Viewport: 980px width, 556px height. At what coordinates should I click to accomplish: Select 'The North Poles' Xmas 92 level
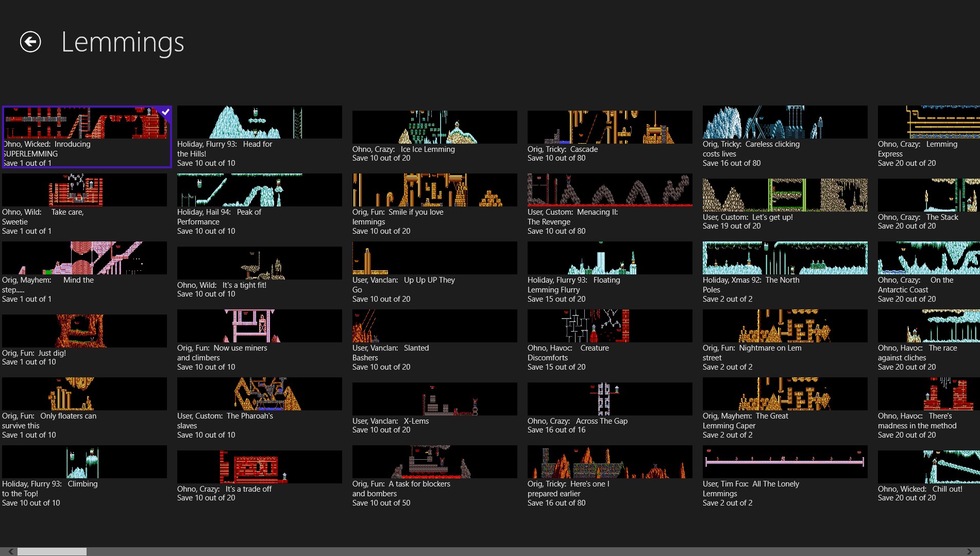click(x=785, y=272)
